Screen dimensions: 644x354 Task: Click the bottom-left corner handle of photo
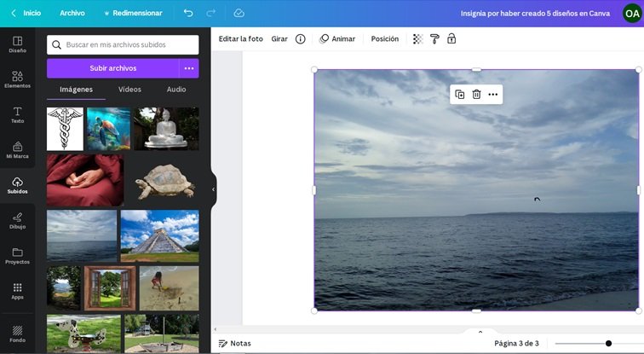(314, 311)
